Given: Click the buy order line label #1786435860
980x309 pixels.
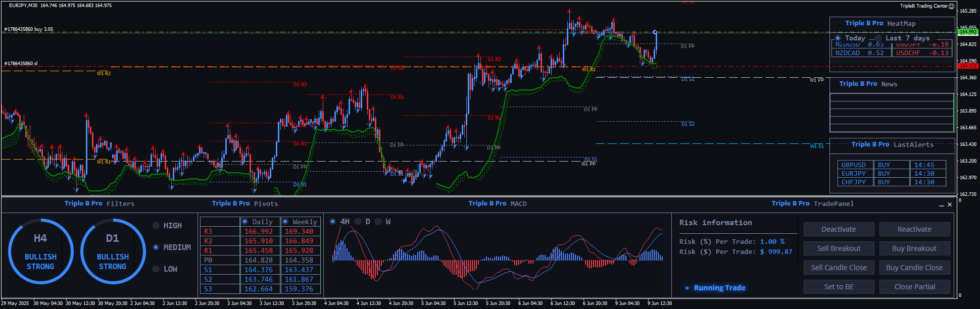Looking at the screenshot, I should (29, 29).
